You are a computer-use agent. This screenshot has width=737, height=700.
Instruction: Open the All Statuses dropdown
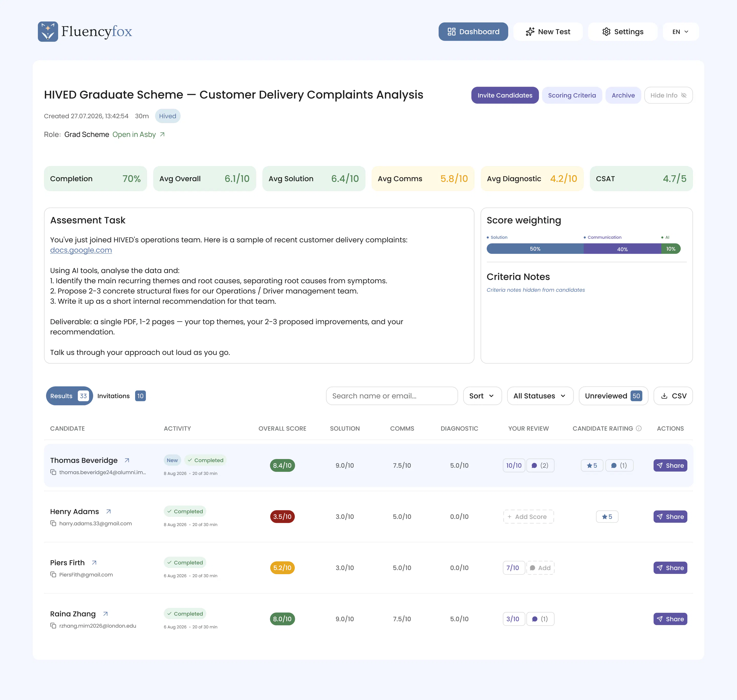[540, 396]
